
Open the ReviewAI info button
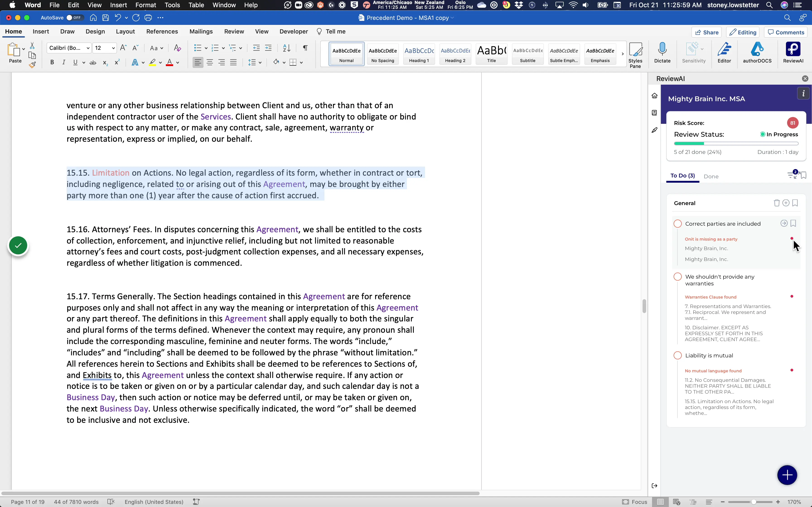coord(803,93)
